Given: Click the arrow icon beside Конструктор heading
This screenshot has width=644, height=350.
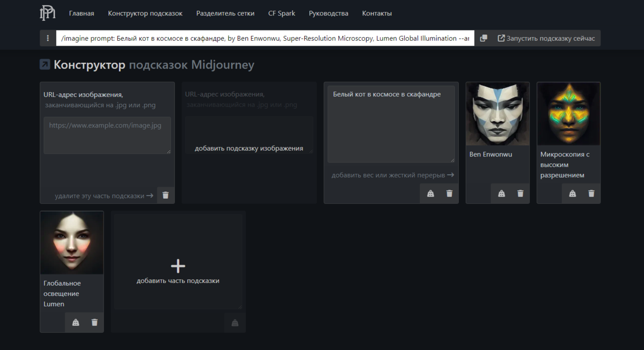Looking at the screenshot, I should coord(45,65).
